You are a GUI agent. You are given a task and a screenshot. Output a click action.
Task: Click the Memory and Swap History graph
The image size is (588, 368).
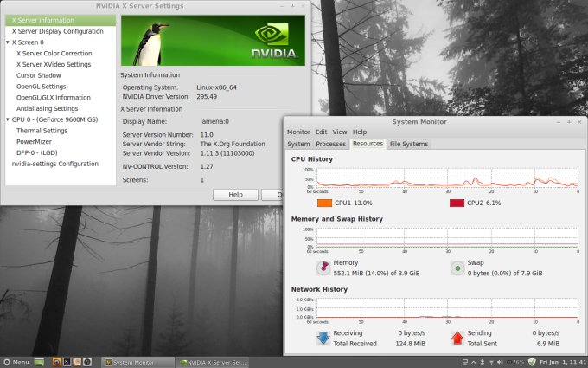pos(447,238)
